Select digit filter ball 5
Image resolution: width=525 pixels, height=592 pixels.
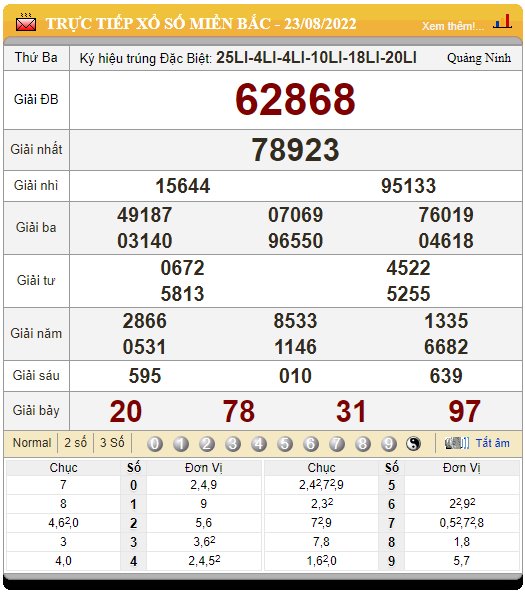(x=285, y=444)
